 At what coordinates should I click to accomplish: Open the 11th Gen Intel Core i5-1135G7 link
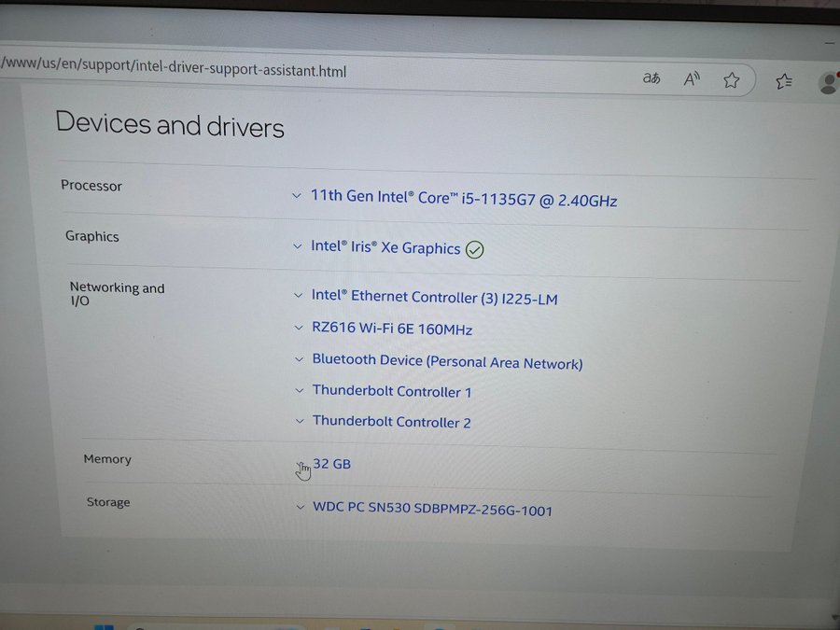(x=464, y=198)
